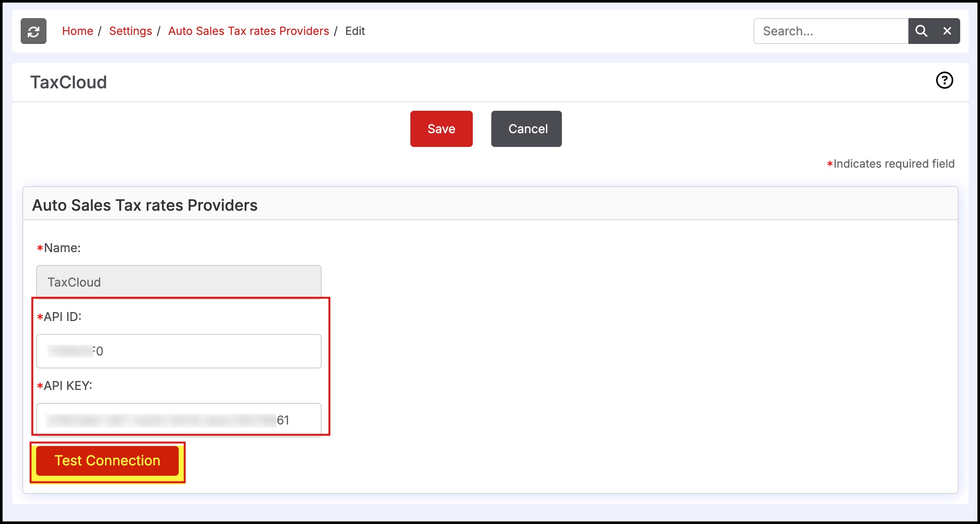Click the API KEY label
Viewport: 980px width, 524px height.
click(68, 386)
